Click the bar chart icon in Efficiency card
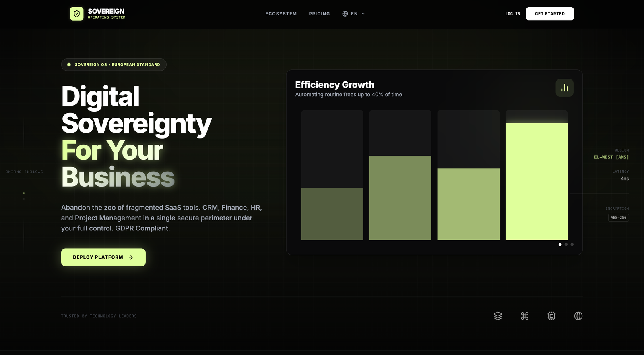 coord(564,88)
